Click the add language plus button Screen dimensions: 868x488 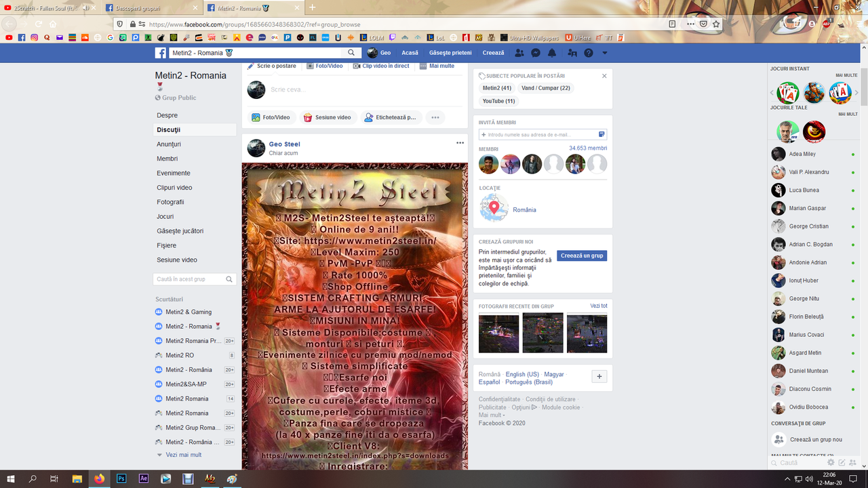tap(599, 377)
